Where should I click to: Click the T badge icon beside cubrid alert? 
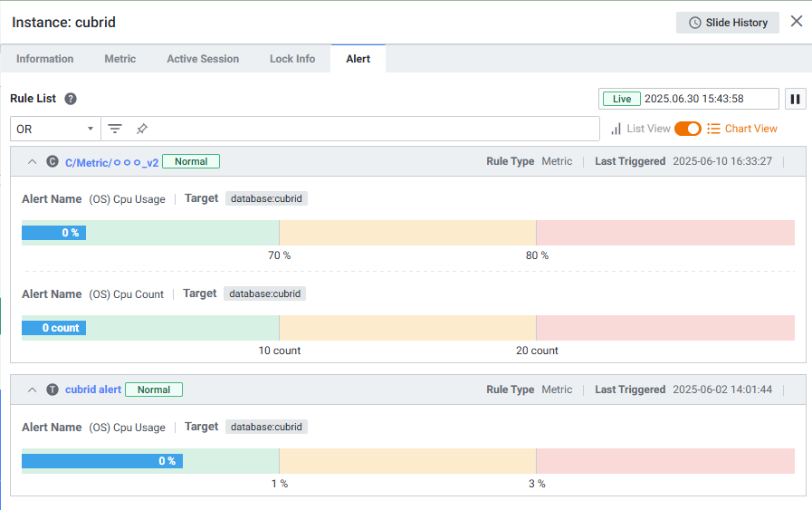point(53,390)
